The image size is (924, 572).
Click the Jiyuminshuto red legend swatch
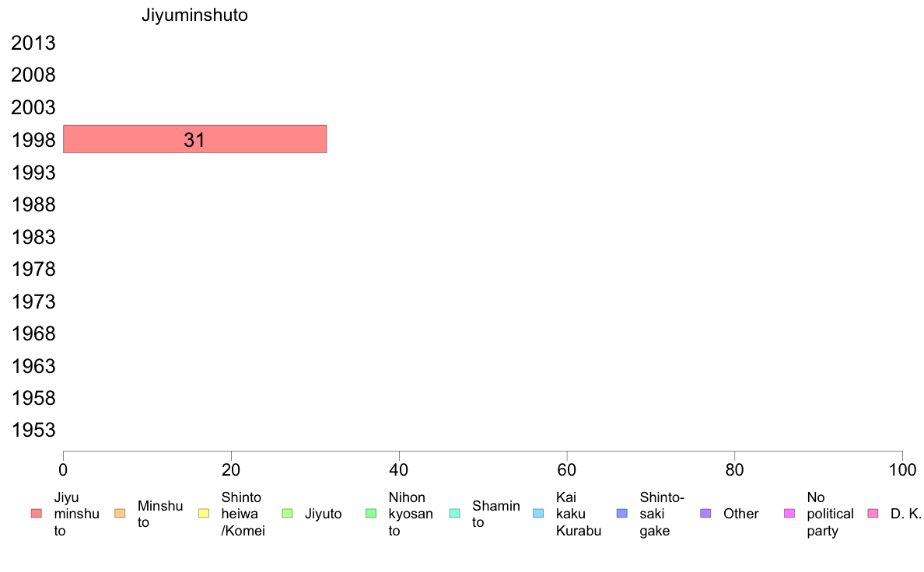pos(37,514)
